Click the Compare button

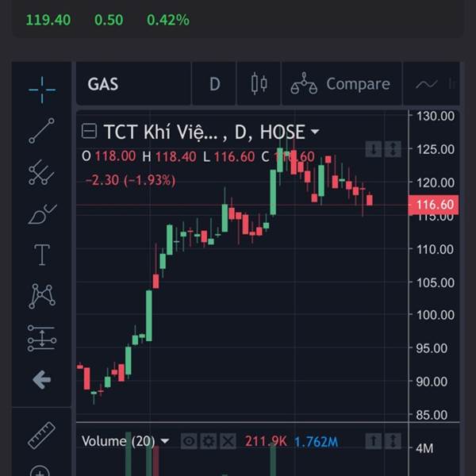(x=342, y=84)
